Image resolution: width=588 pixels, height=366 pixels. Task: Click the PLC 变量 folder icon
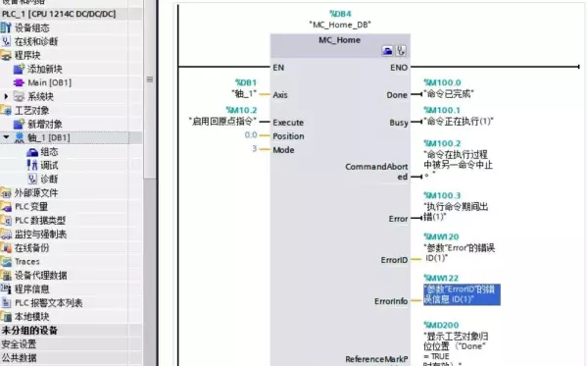point(6,207)
